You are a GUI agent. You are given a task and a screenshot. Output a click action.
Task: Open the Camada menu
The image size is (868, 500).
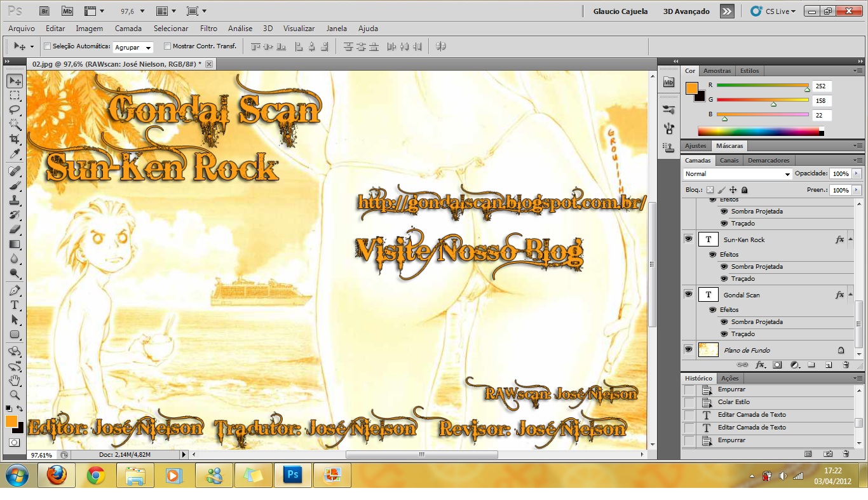128,29
